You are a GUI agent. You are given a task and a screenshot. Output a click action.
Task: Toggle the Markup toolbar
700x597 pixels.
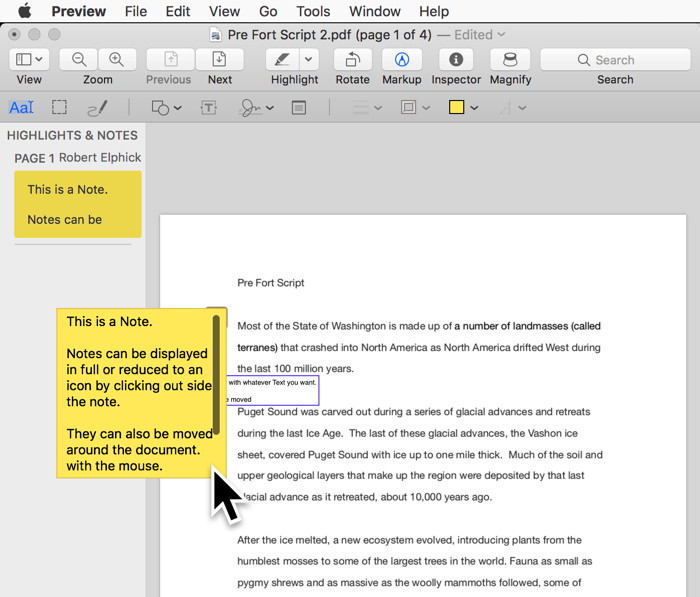coord(402,59)
